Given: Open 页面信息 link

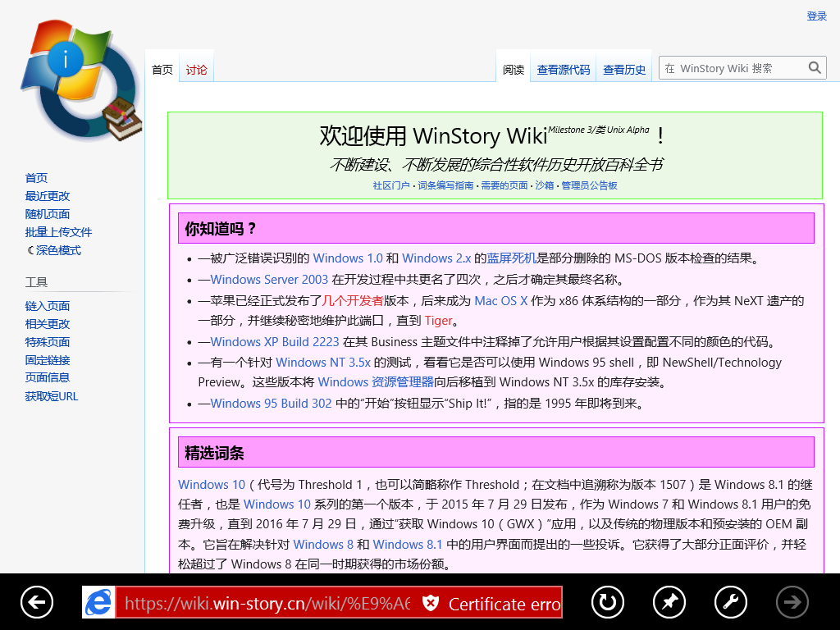Looking at the screenshot, I should (47, 377).
